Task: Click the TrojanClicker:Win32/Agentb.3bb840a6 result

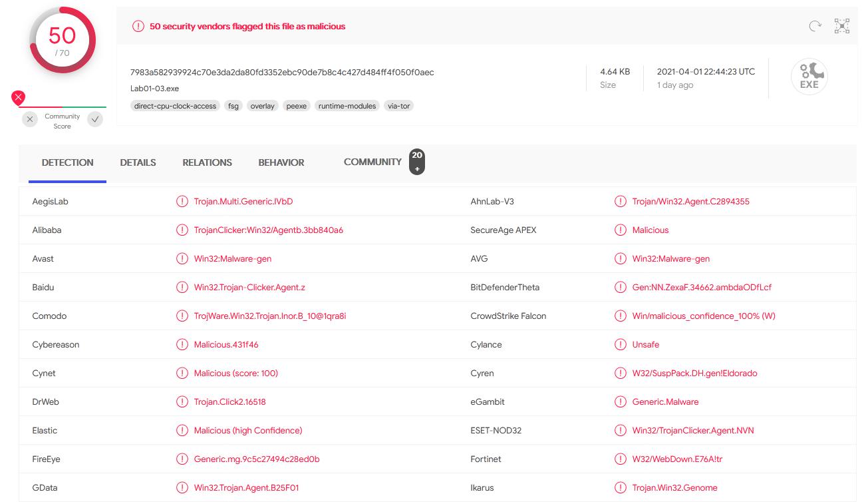Action: pos(269,230)
